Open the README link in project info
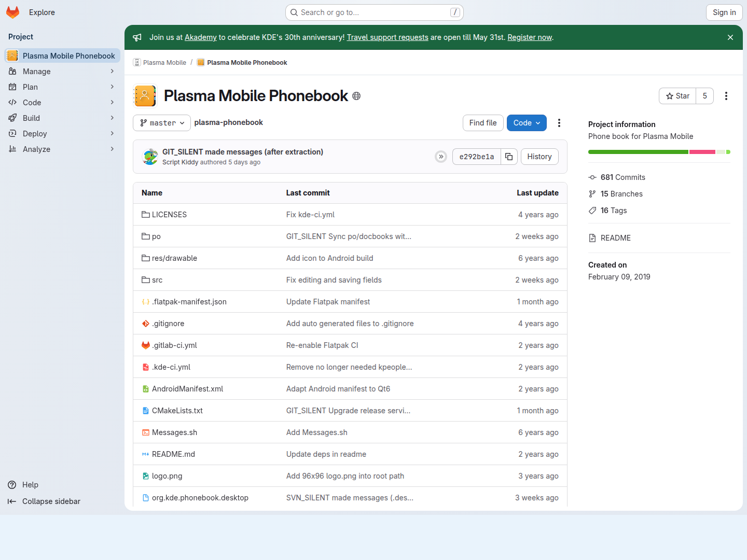Screen dimensions: 747x560 (x=616, y=238)
